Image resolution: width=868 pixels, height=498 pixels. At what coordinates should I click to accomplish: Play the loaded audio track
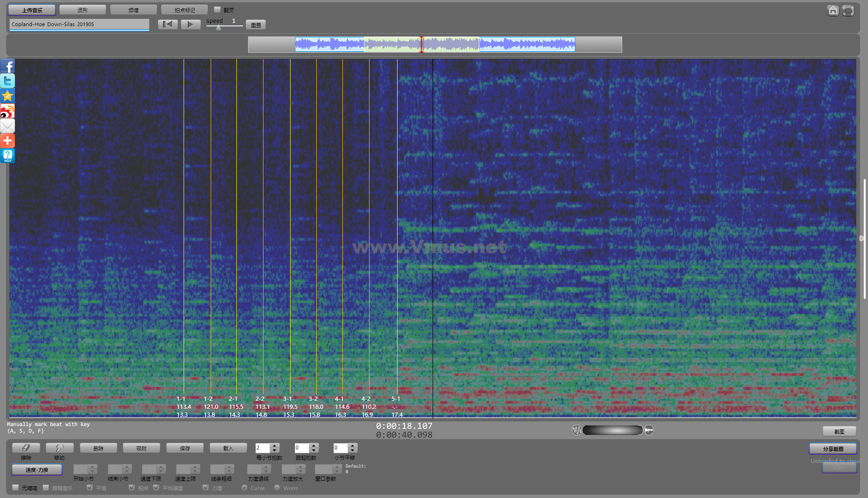pyautogui.click(x=191, y=24)
